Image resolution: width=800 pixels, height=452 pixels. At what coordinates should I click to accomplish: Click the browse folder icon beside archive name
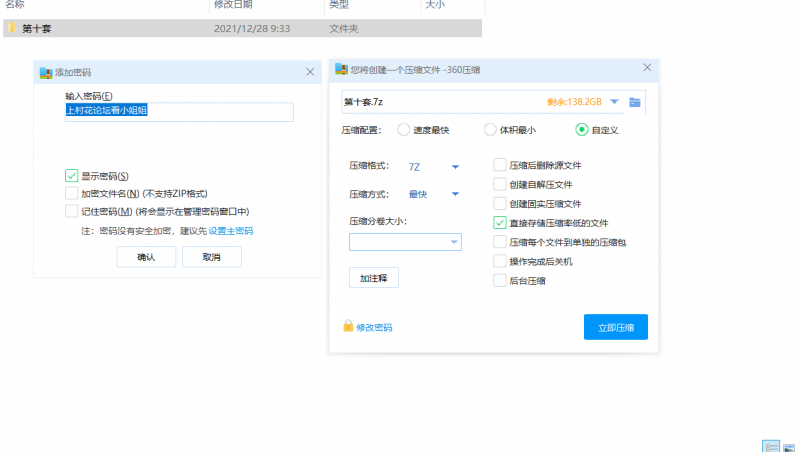(634, 101)
